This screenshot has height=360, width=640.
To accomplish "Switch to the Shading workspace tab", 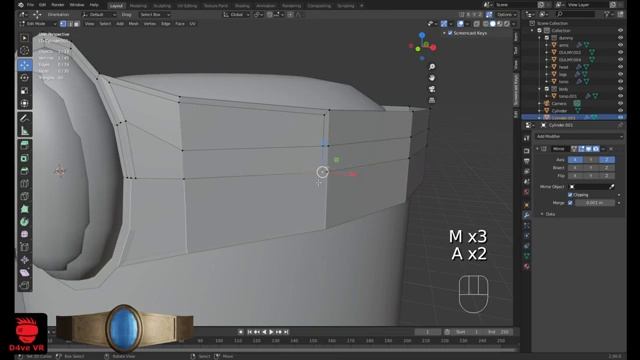I will click(x=242, y=6).
